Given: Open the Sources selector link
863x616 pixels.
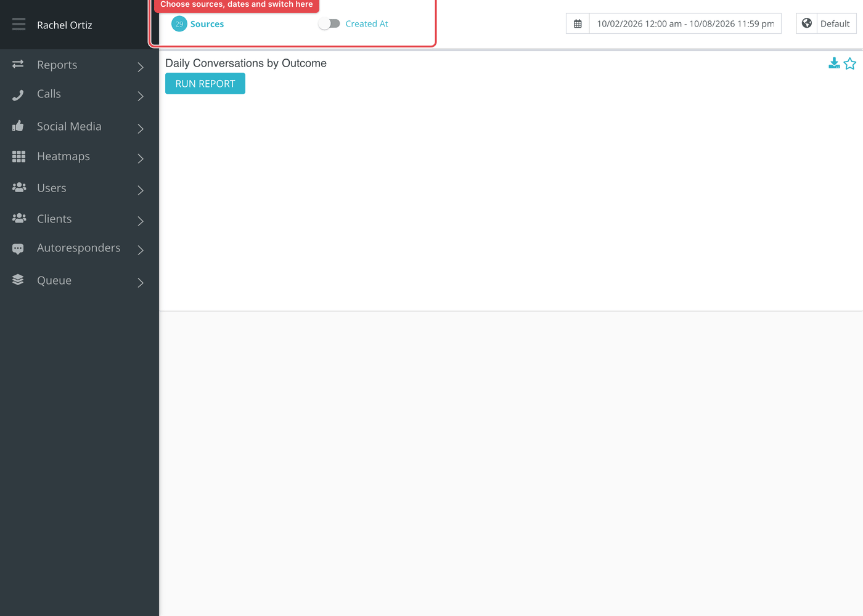Looking at the screenshot, I should 207,24.
